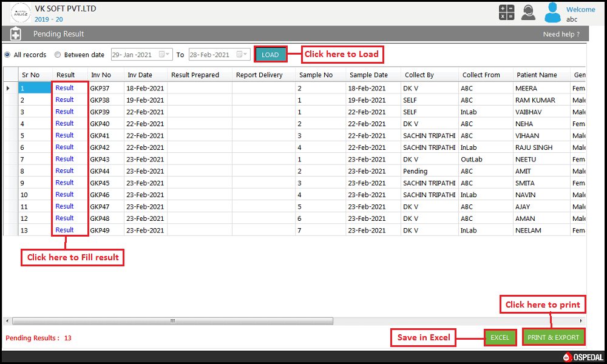Open Result link for GKP39
This screenshot has width=607, height=364.
point(64,112)
